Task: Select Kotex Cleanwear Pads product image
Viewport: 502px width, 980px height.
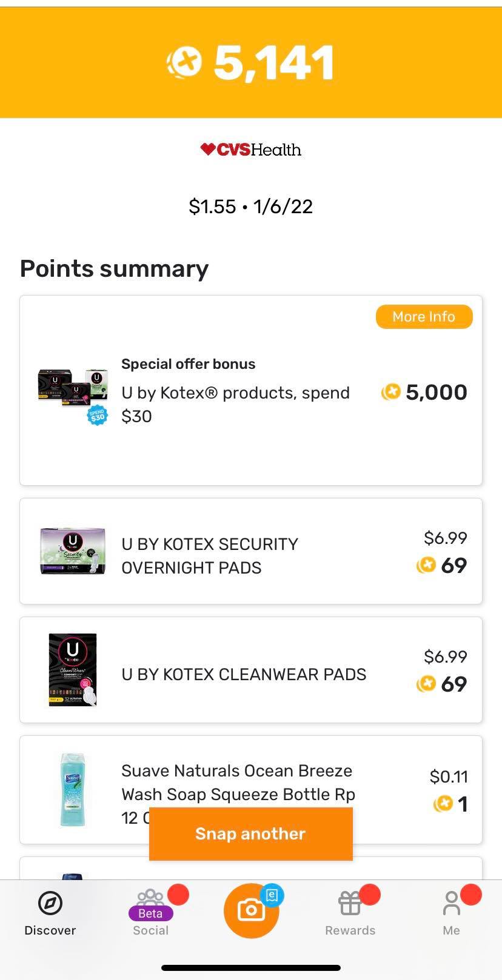Action: coord(73,669)
